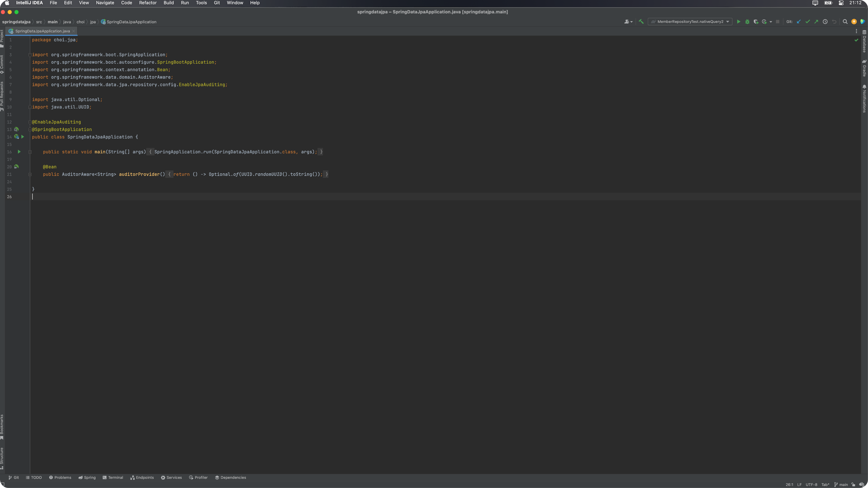This screenshot has height=488, width=868.
Task: Open Git history with the clock icon
Action: [825, 22]
